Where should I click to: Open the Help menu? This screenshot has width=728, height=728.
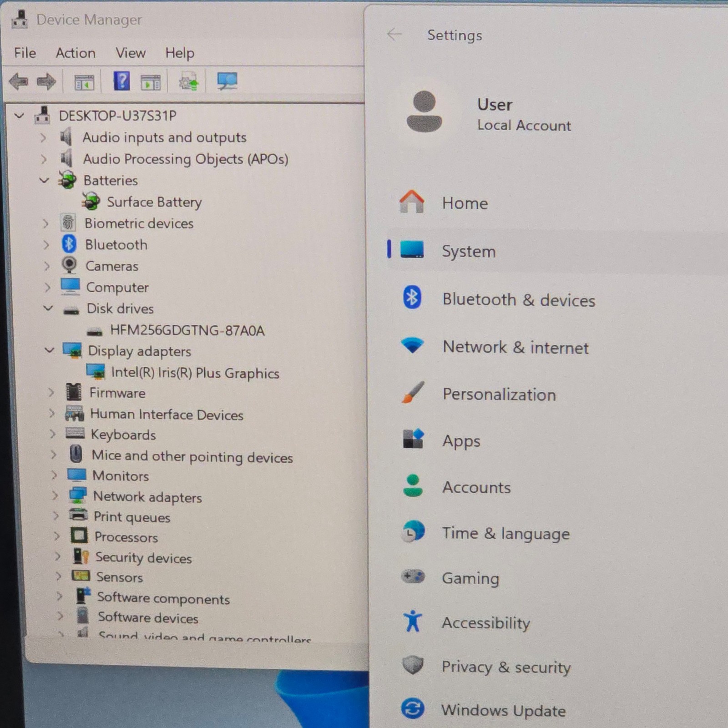180,53
